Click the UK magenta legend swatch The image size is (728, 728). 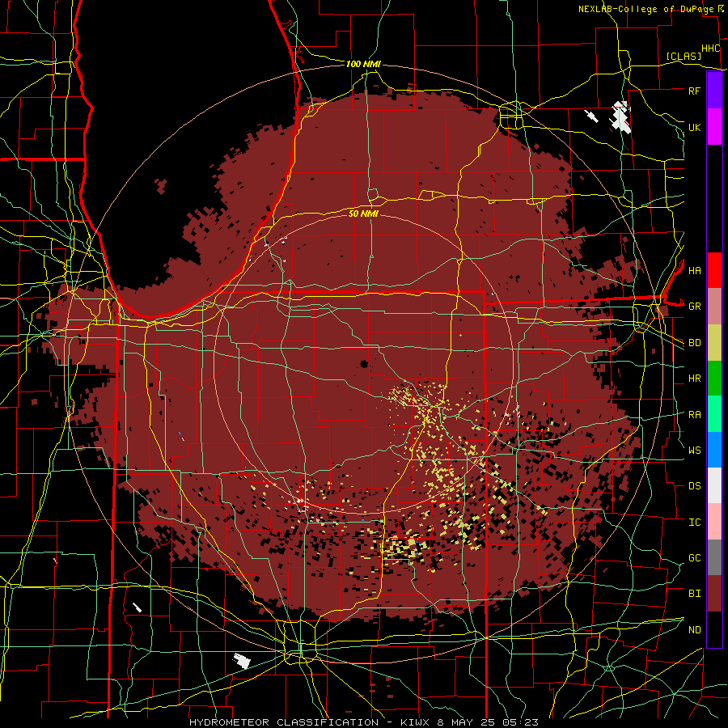click(x=714, y=127)
